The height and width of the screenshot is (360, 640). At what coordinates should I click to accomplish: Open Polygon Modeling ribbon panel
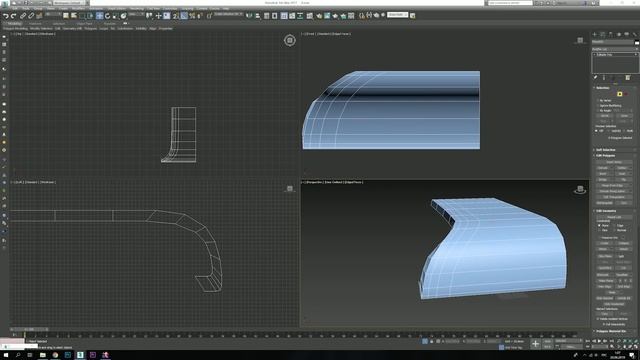pyautogui.click(x=15, y=29)
